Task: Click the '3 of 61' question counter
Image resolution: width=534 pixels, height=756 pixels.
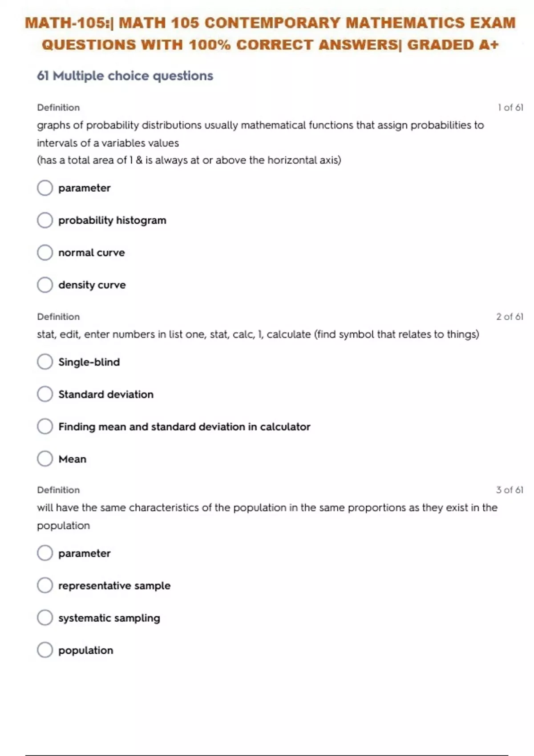Action: pos(510,490)
